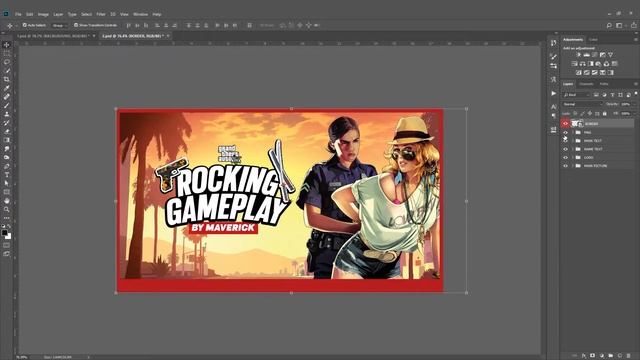Screen dimensions: 640x360
Task: Open the Layer menu
Action: tap(58, 14)
